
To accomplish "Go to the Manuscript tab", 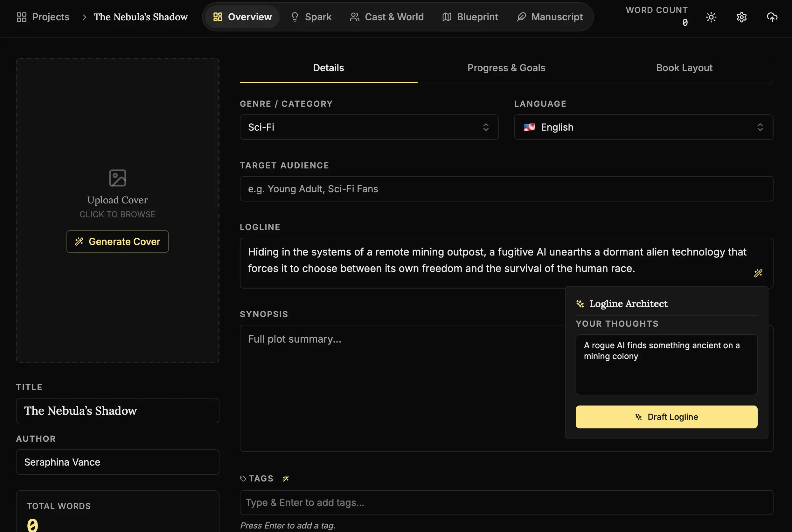I will point(550,17).
